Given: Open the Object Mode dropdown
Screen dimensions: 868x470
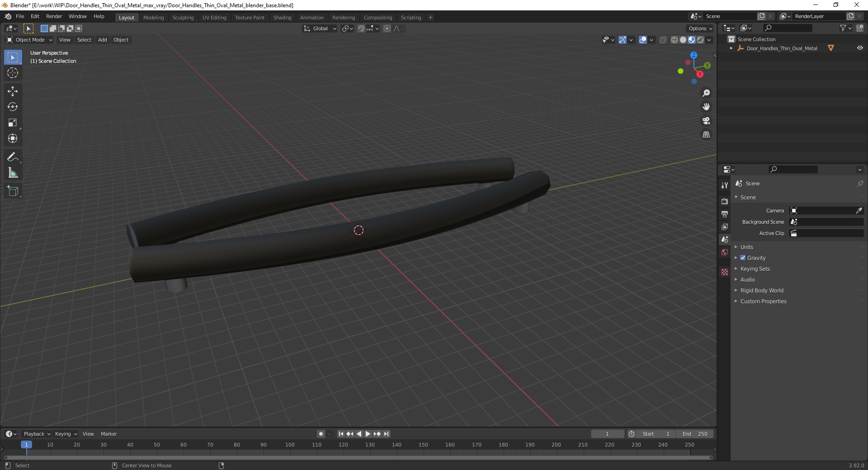Looking at the screenshot, I should tap(29, 40).
